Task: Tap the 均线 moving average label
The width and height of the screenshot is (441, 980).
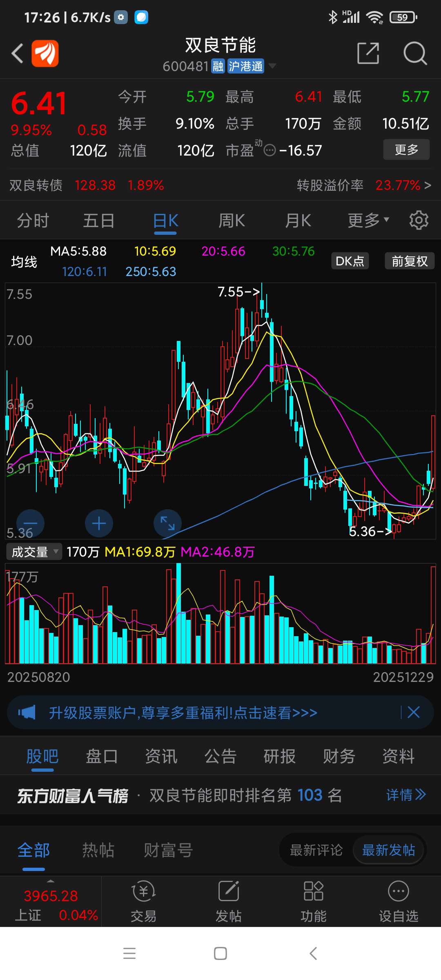Action: pos(24,262)
